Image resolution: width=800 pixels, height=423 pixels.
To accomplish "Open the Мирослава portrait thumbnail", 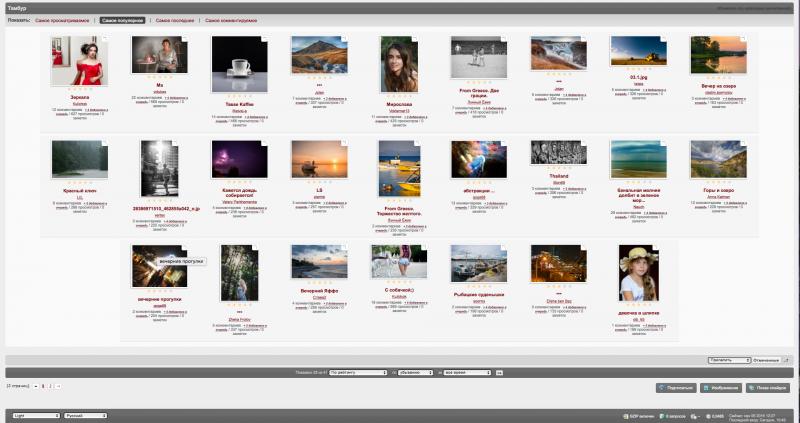I will [399, 64].
